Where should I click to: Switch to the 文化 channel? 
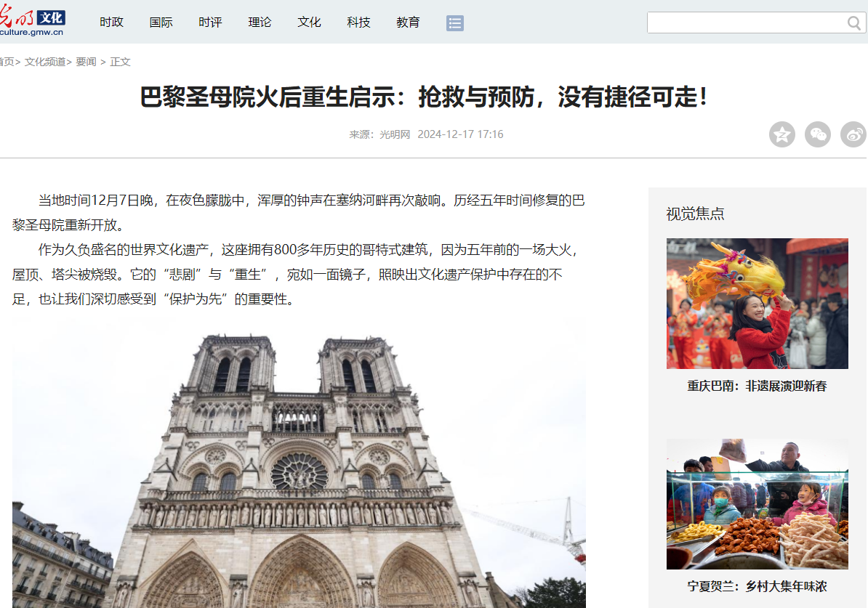310,23
